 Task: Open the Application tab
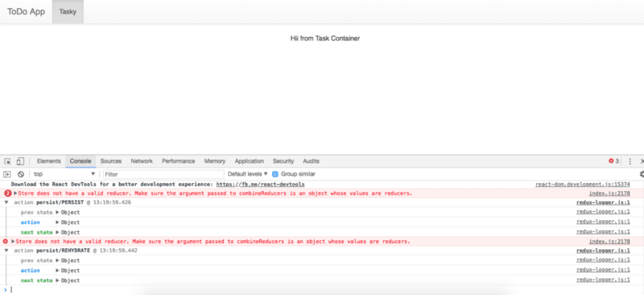250,161
